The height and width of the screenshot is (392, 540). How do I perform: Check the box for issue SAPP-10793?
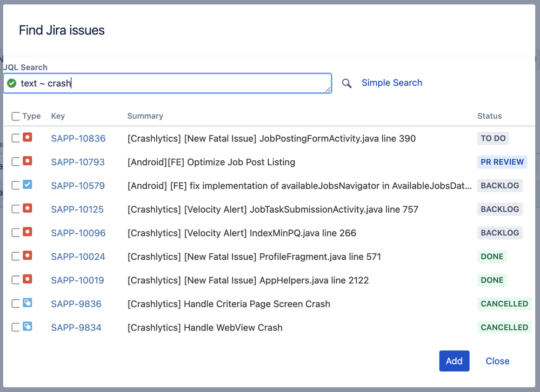click(16, 162)
